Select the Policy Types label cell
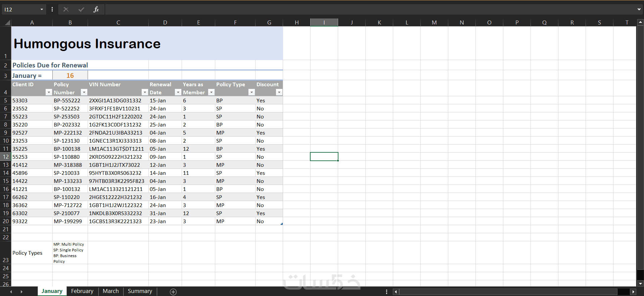 (x=32, y=253)
